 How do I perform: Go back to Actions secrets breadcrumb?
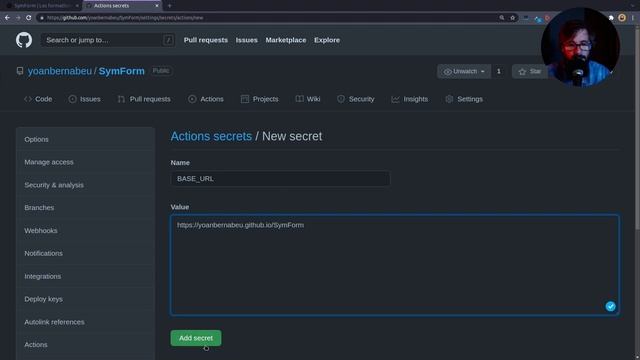(211, 136)
